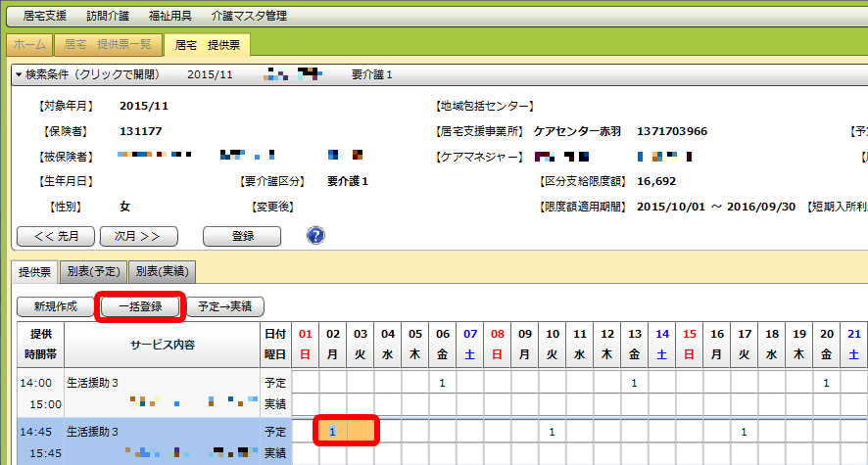
Task: Switch to the 居宅 提供票一覧 tab
Action: (108, 44)
